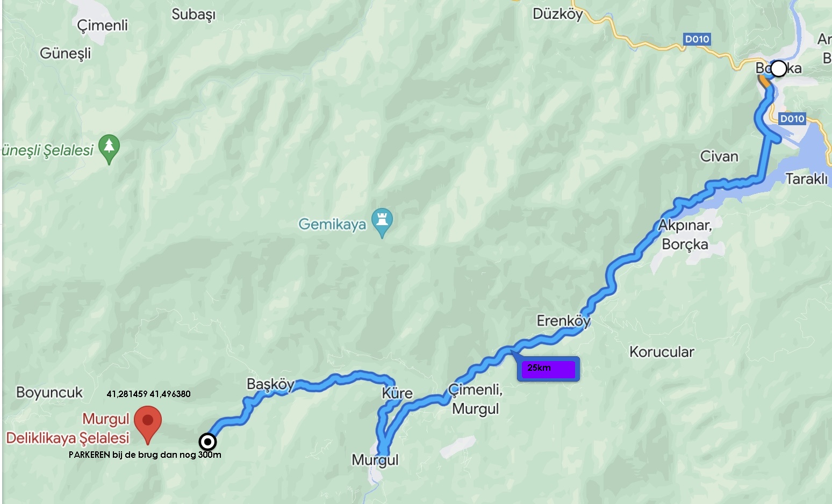Click the Düzköy village label
The width and height of the screenshot is (832, 504).
tap(558, 14)
